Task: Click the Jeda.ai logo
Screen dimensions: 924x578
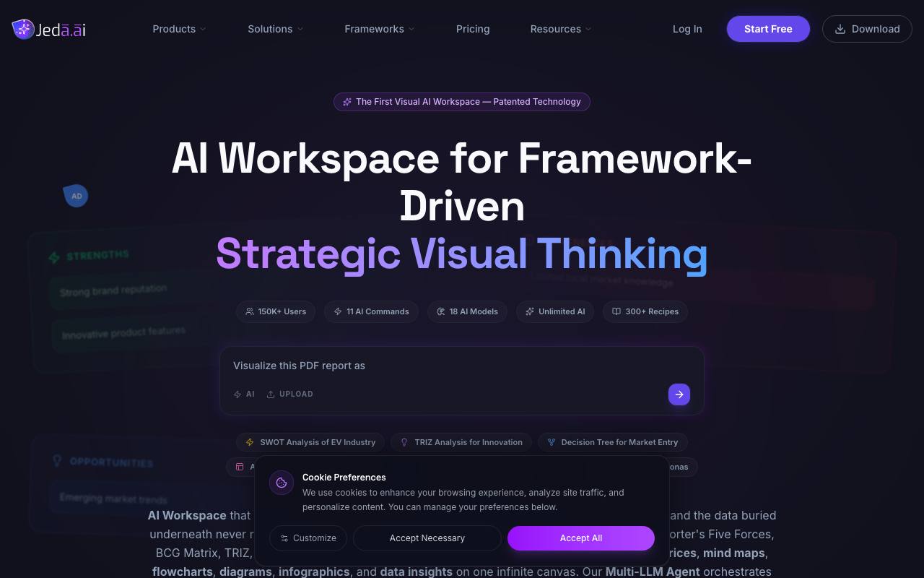Action: point(49,29)
